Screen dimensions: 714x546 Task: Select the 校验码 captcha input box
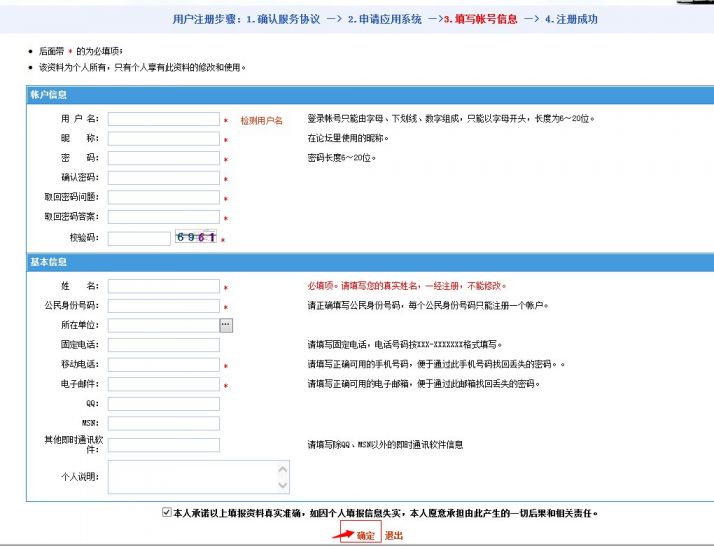pos(139,238)
